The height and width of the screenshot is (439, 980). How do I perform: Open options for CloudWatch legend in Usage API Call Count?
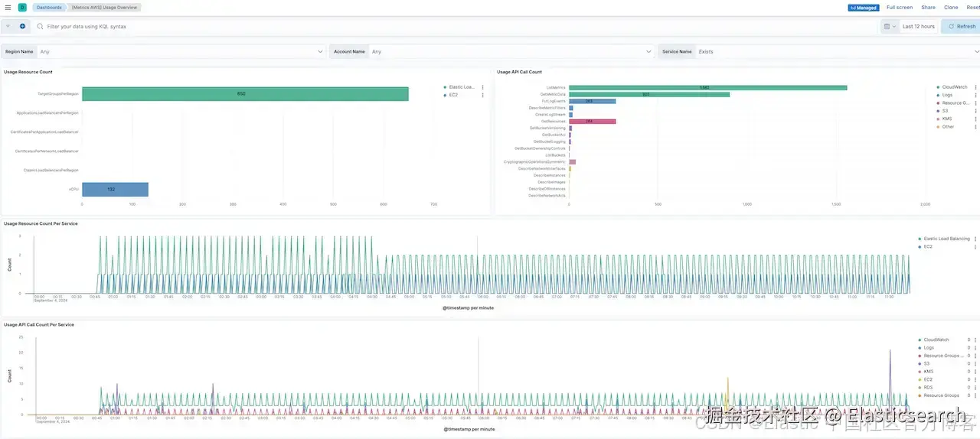click(975, 87)
